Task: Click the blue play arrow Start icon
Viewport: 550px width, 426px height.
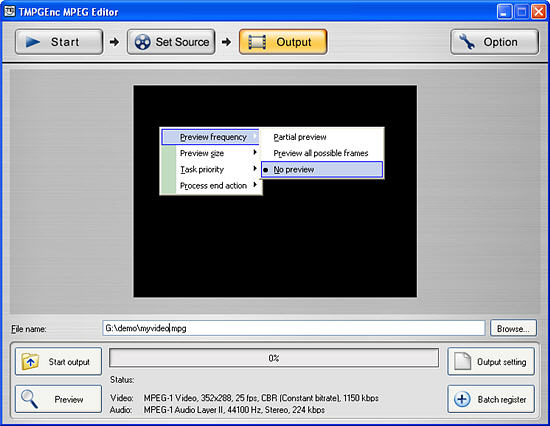Action: [x=33, y=42]
